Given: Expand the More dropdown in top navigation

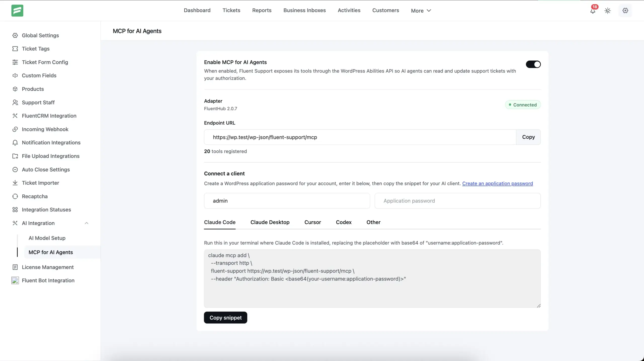Looking at the screenshot, I should pos(421,11).
